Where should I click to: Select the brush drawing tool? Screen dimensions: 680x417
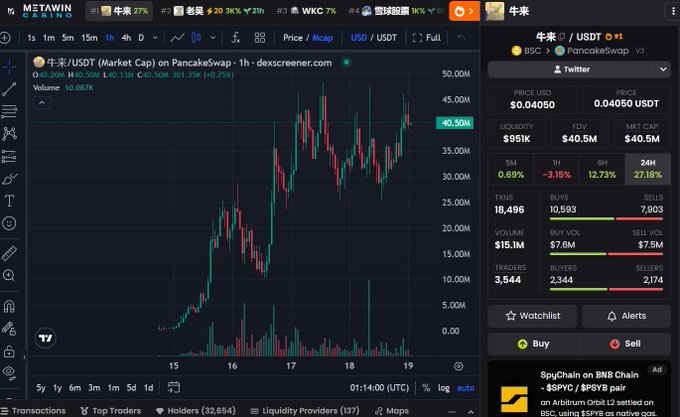(x=9, y=179)
